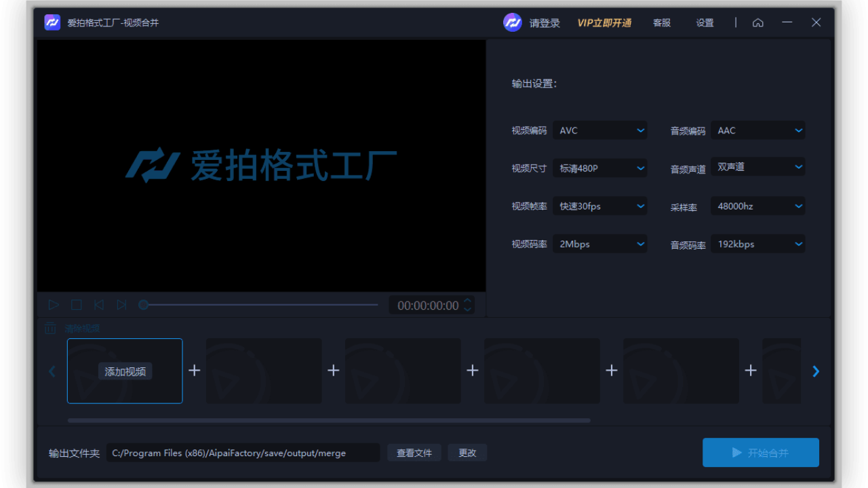Click the stop playback icon
The width and height of the screenshot is (868, 488).
coord(76,304)
